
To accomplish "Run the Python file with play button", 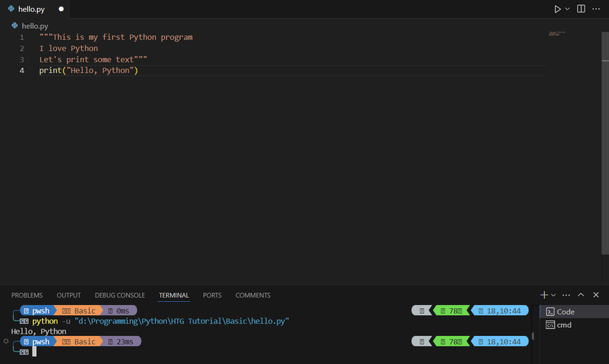I will click(x=557, y=9).
